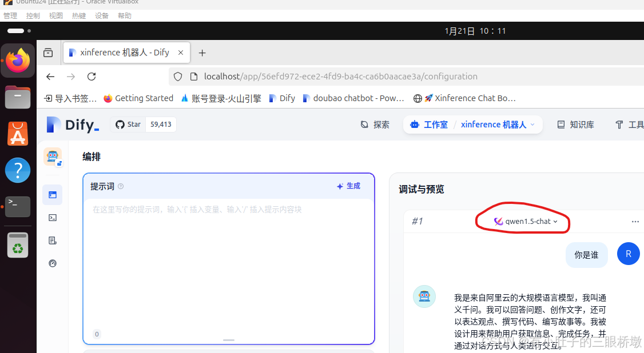Switch to 工作室 studio tab
This screenshot has height=353, width=644.
pos(429,125)
